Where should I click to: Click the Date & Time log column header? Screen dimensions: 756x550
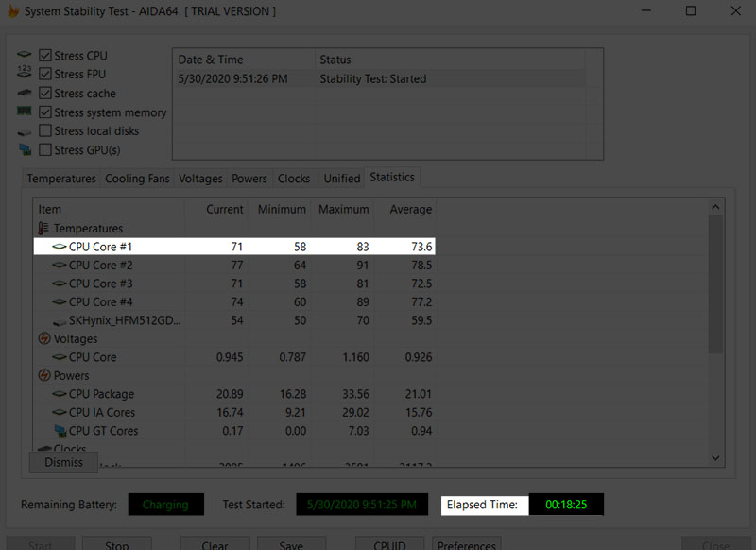point(244,60)
